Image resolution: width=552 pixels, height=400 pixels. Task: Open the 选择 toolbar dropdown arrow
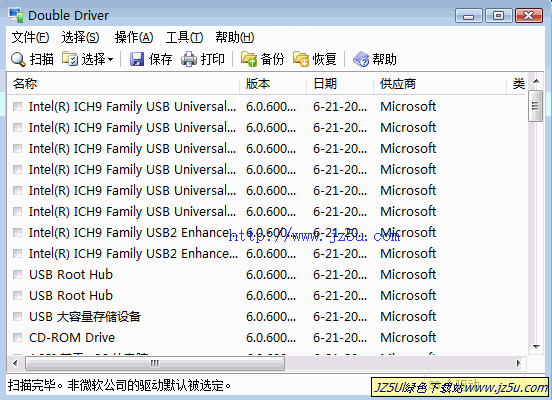click(110, 59)
